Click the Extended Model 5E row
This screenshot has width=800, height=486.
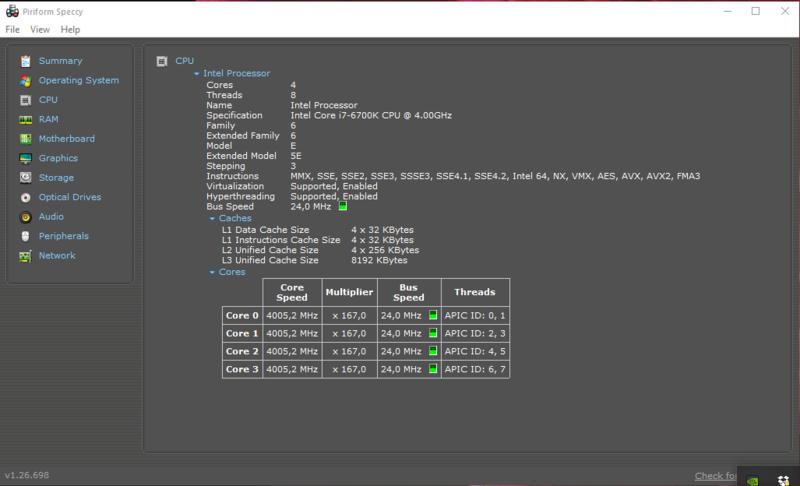pyautogui.click(x=254, y=156)
